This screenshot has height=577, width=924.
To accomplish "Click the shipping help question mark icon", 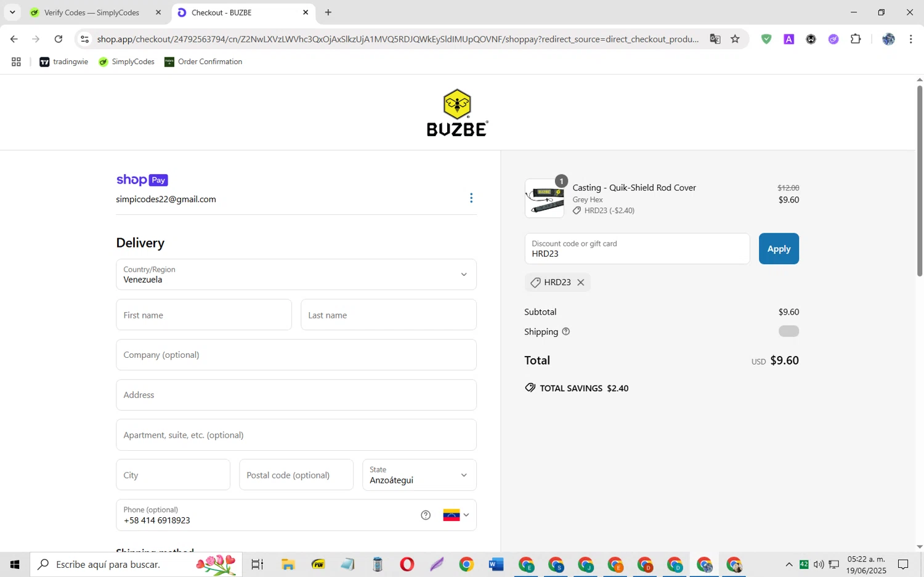I will (x=565, y=331).
